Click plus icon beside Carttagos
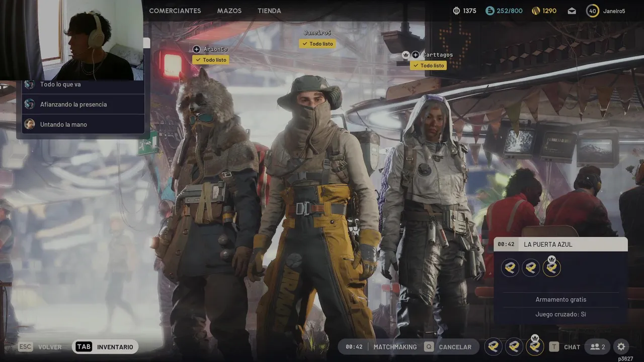The height and width of the screenshot is (362, 644). (x=416, y=55)
